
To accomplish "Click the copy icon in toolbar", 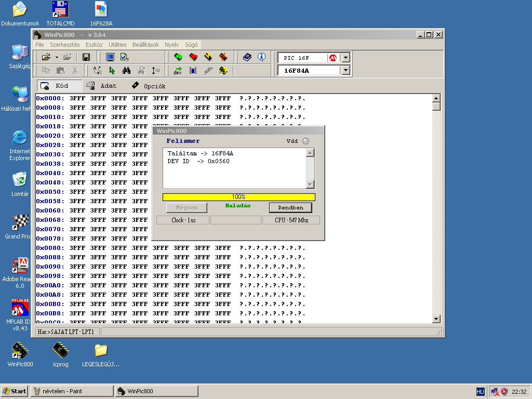I will pos(46,71).
